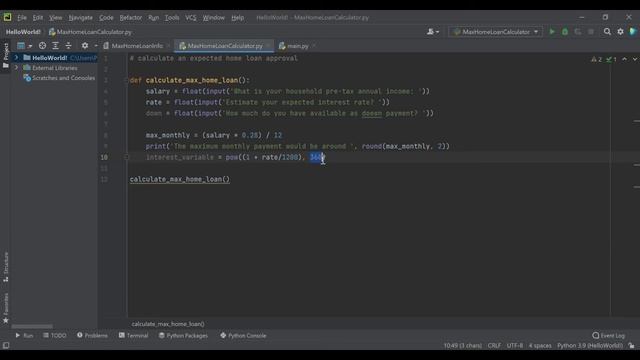
Task: Open the Edit menu
Action: pos(38,18)
